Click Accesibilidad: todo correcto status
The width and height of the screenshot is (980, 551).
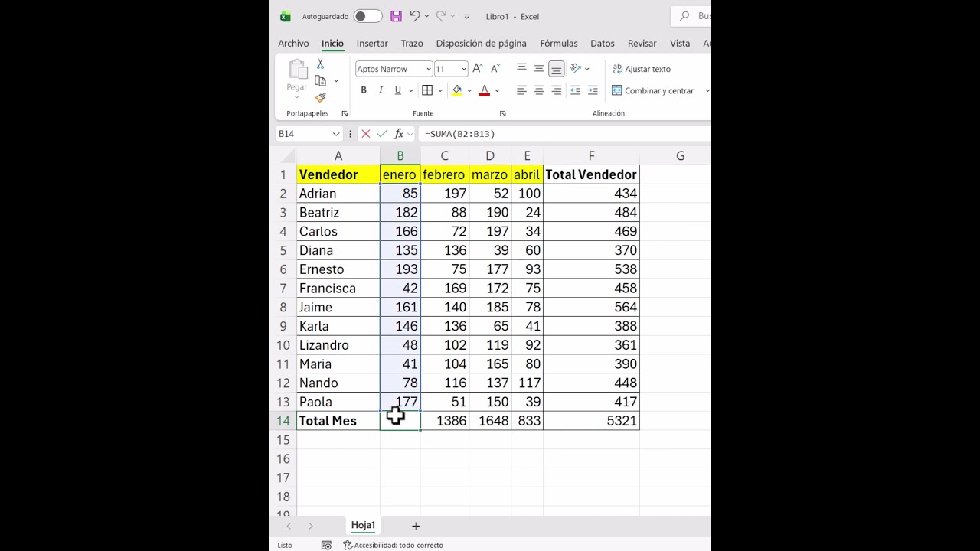click(x=393, y=545)
